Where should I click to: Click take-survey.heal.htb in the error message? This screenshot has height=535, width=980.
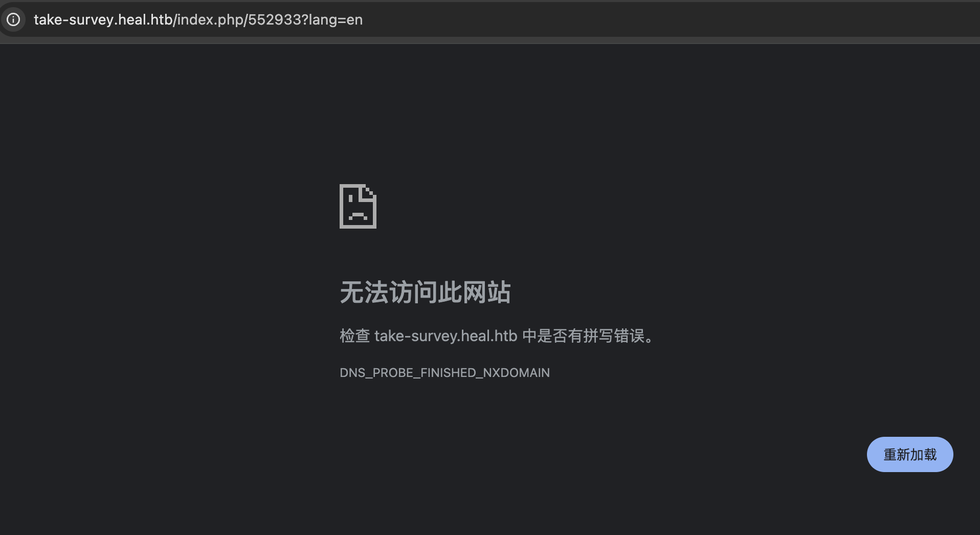click(446, 336)
